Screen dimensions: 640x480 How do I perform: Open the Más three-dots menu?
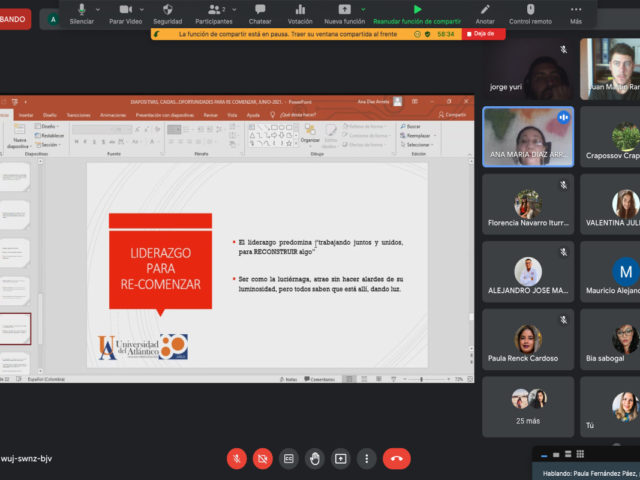[576, 9]
